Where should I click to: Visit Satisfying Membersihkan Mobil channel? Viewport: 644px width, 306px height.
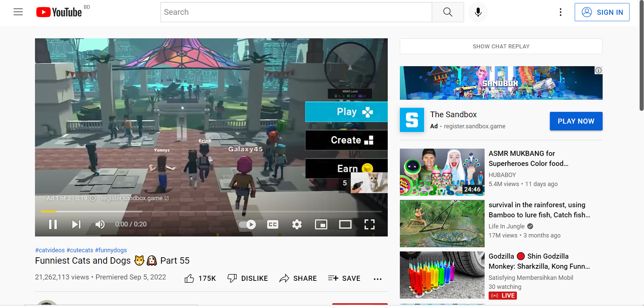point(531,278)
